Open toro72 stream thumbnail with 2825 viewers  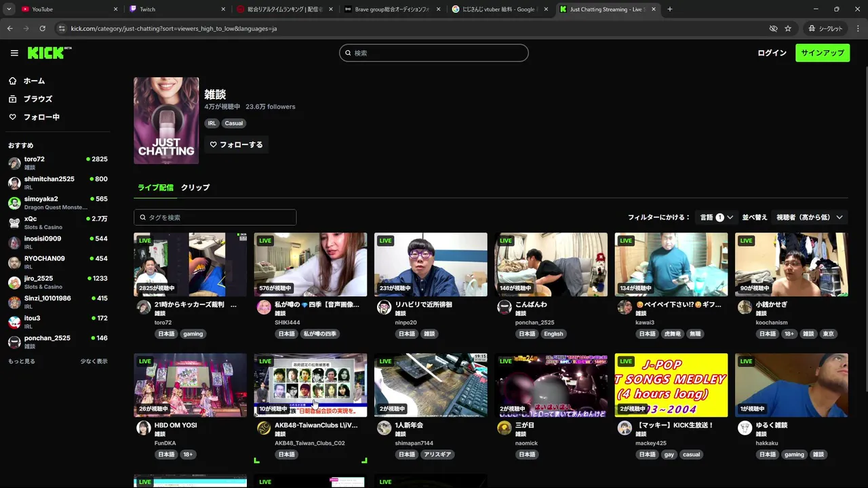[191, 264]
